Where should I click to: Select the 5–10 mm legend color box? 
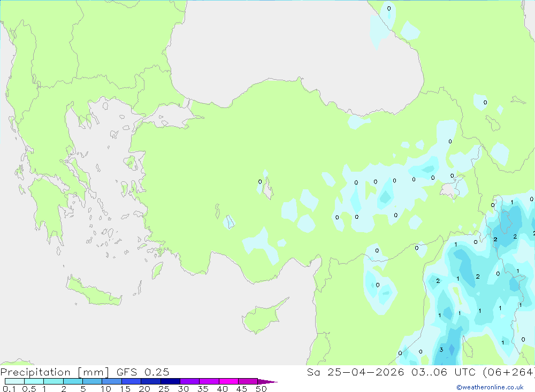(x=92, y=381)
